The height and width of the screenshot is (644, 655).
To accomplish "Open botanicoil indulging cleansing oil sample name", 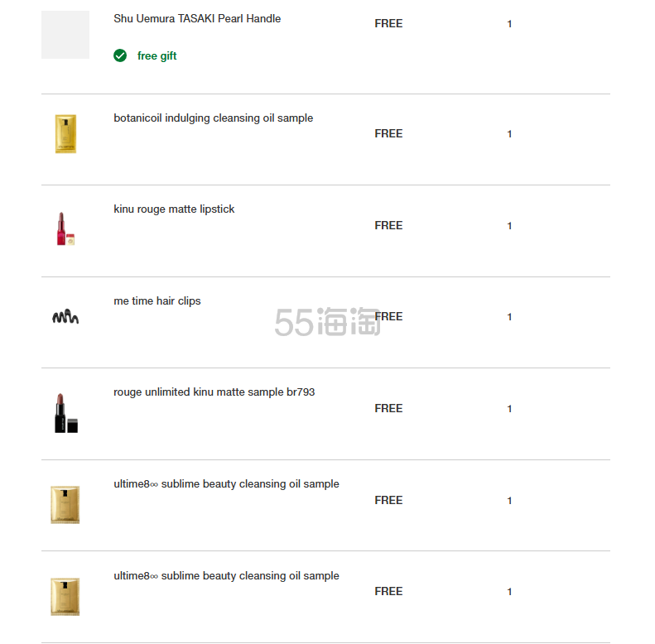I will tap(213, 118).
